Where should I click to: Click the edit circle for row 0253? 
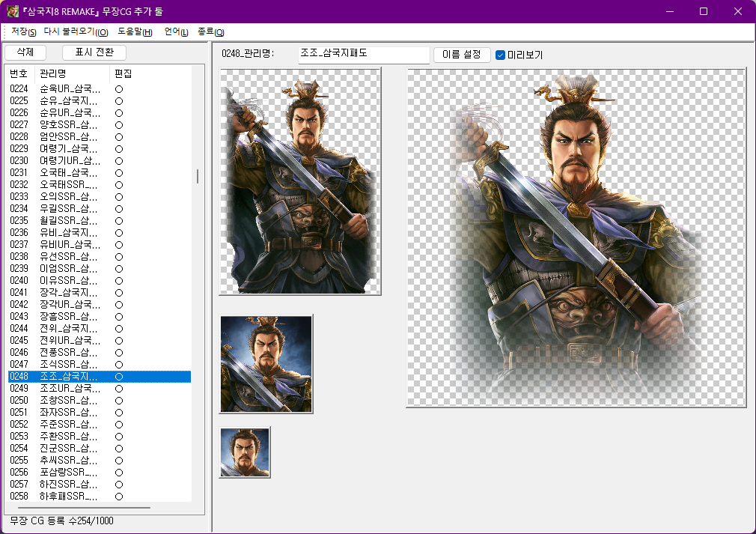point(119,437)
